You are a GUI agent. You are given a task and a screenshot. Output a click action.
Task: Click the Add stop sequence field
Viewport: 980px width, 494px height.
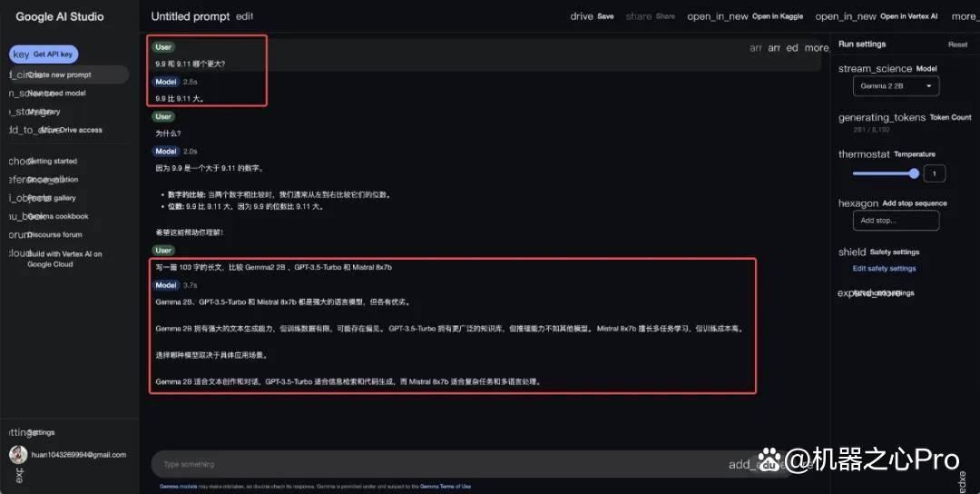click(x=896, y=220)
